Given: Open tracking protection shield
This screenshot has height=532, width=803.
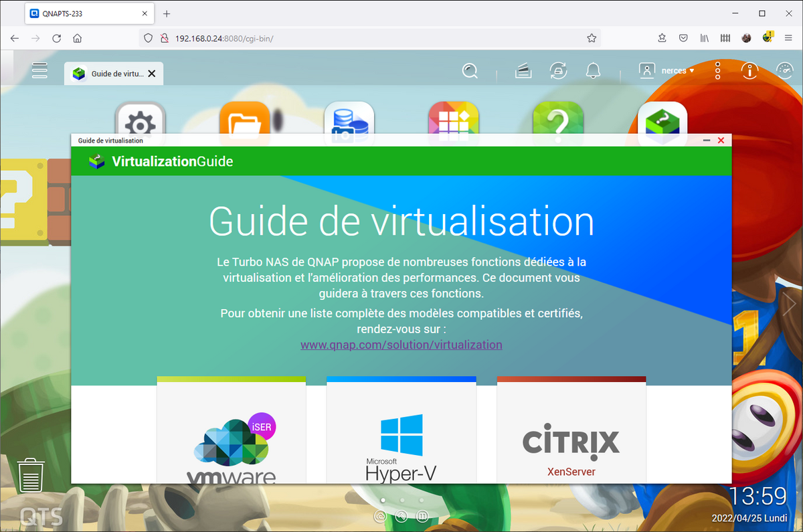Looking at the screenshot, I should coord(149,38).
